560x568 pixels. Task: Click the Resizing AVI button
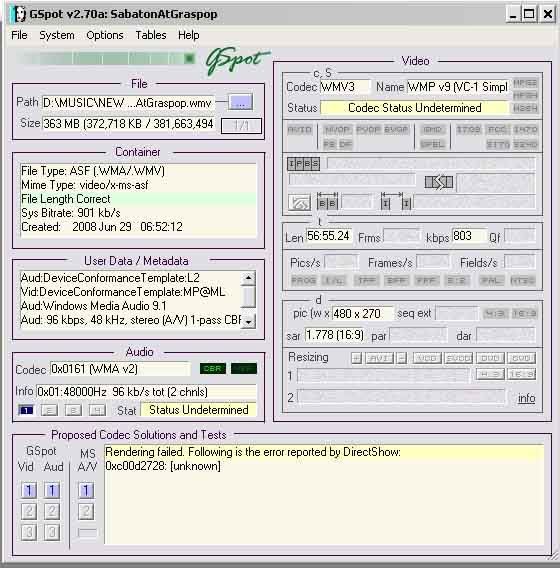tap(380, 358)
